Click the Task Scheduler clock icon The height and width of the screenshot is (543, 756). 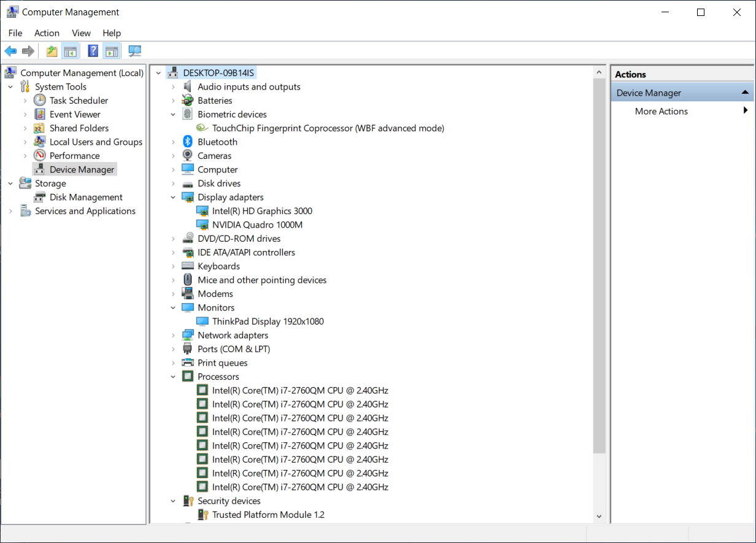tap(40, 100)
